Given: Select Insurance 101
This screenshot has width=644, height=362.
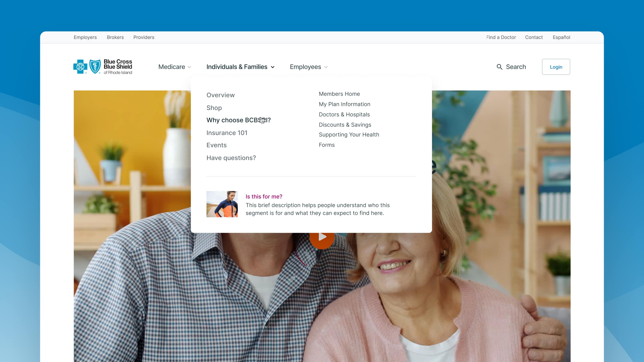Looking at the screenshot, I should pyautogui.click(x=227, y=133).
